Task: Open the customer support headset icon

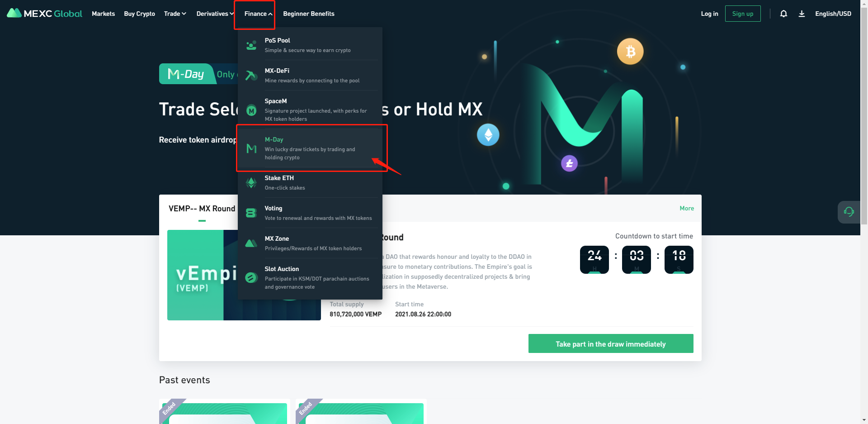Action: click(849, 212)
